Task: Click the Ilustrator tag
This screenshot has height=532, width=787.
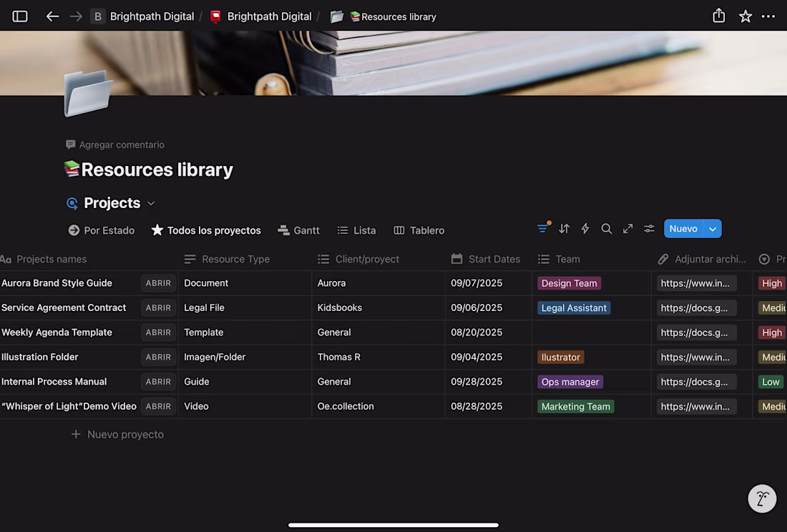Action: [x=561, y=357]
